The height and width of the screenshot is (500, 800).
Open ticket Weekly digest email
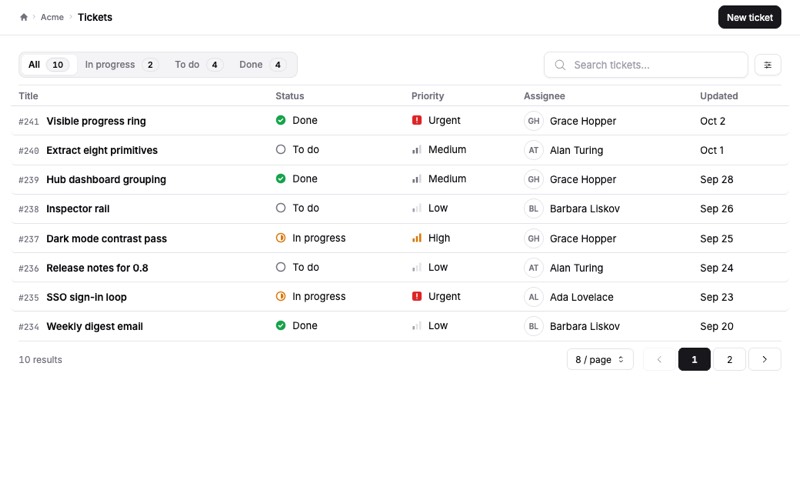(x=94, y=326)
